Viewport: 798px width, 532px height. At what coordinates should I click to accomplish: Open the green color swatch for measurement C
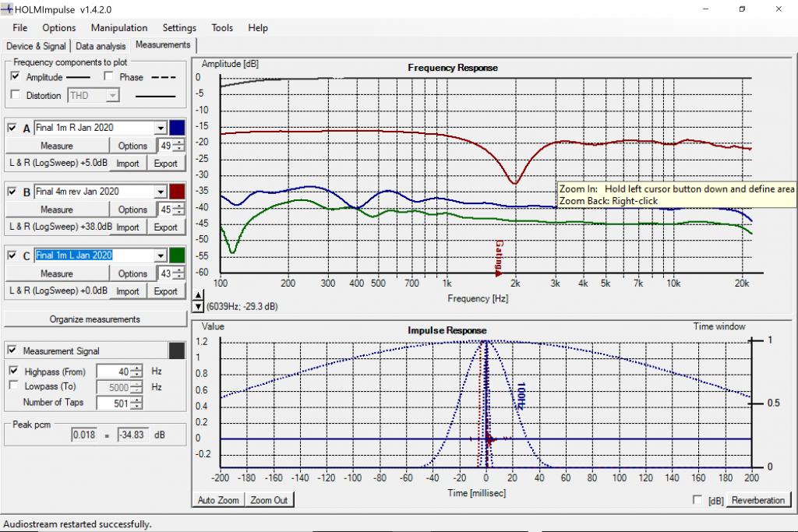click(177, 255)
